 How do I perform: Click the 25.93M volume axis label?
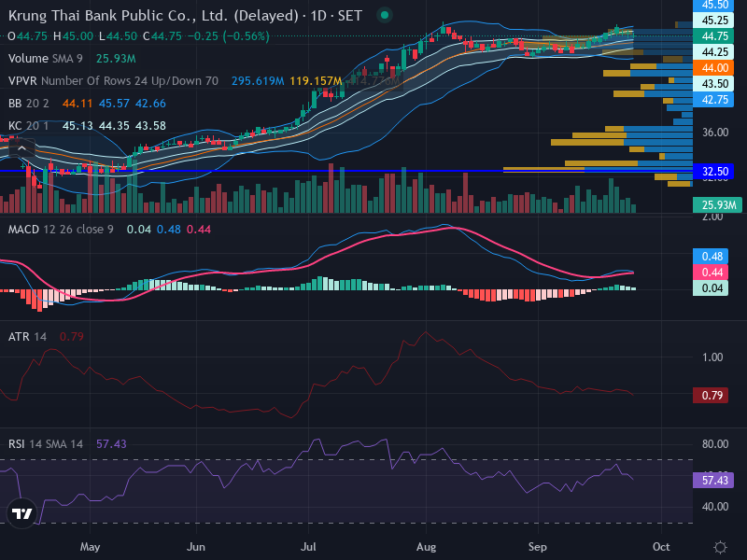coord(717,204)
